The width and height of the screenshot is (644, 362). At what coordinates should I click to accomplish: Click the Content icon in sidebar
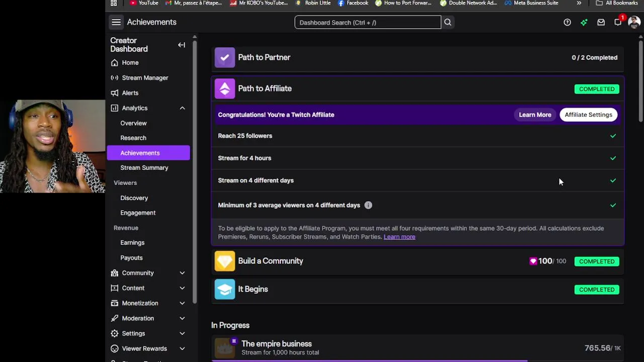point(115,288)
